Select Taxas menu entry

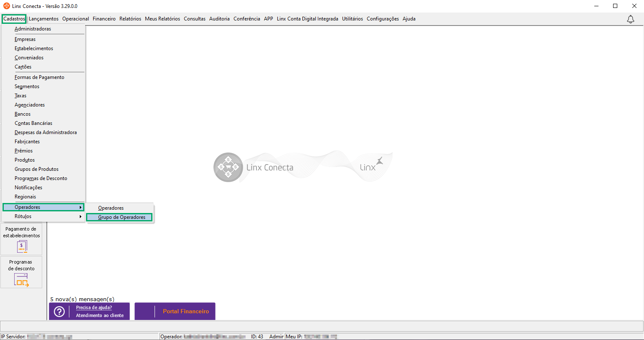(x=43, y=96)
